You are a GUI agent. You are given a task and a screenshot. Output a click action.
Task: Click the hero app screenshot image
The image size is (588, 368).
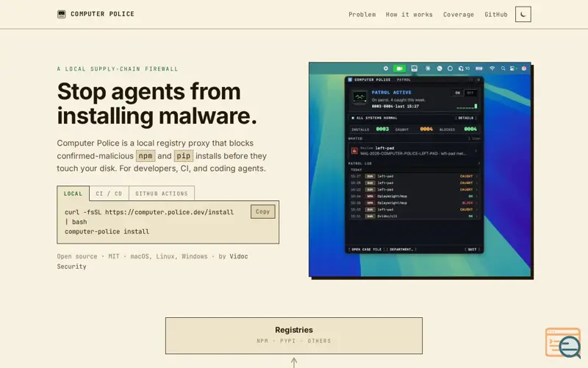[x=420, y=169]
